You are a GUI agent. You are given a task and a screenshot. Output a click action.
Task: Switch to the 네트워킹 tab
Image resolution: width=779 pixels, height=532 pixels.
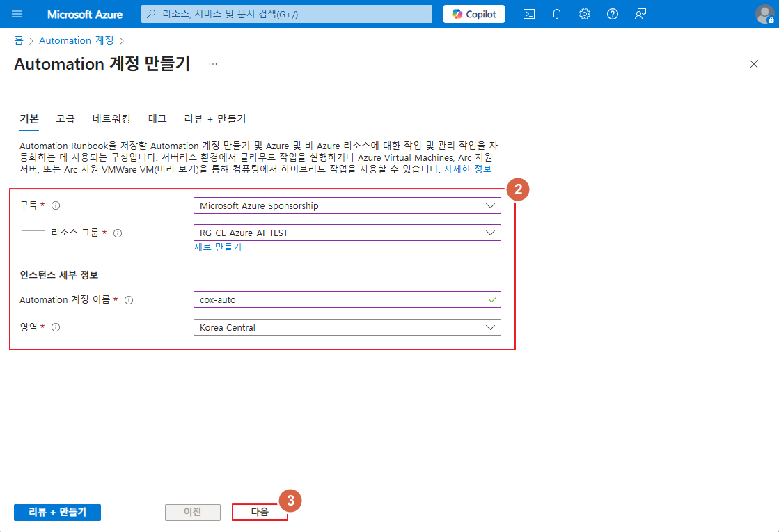coord(111,118)
